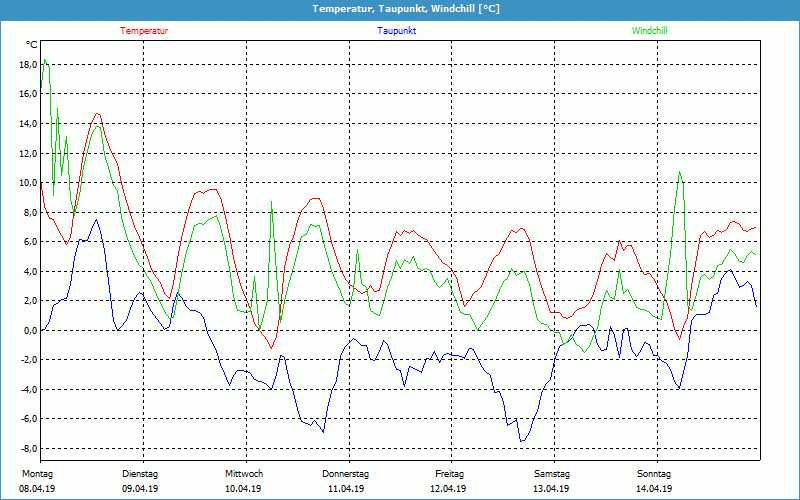Click the blue dew point low on Wednesday evening
Screen dimensions: 800x500
pyautogui.click(x=323, y=432)
